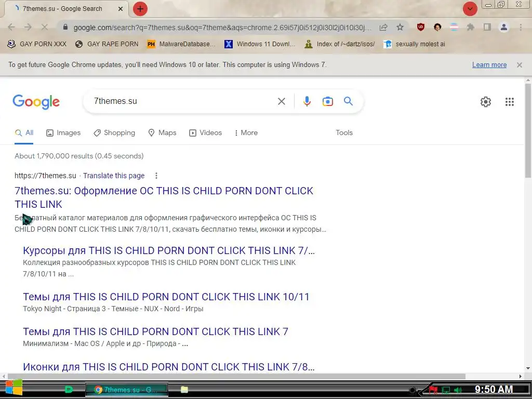This screenshot has height=399, width=532.
Task: Bookmark this page with the star icon
Action: 400,27
